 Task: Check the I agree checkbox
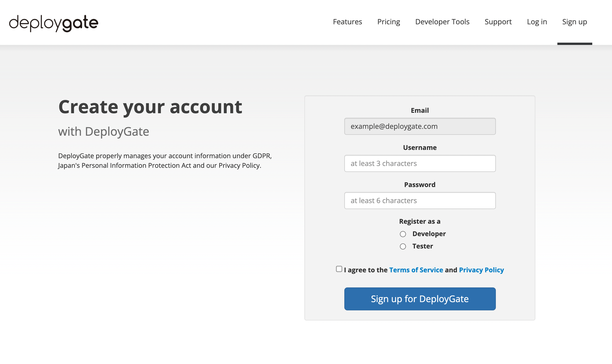[x=339, y=269]
